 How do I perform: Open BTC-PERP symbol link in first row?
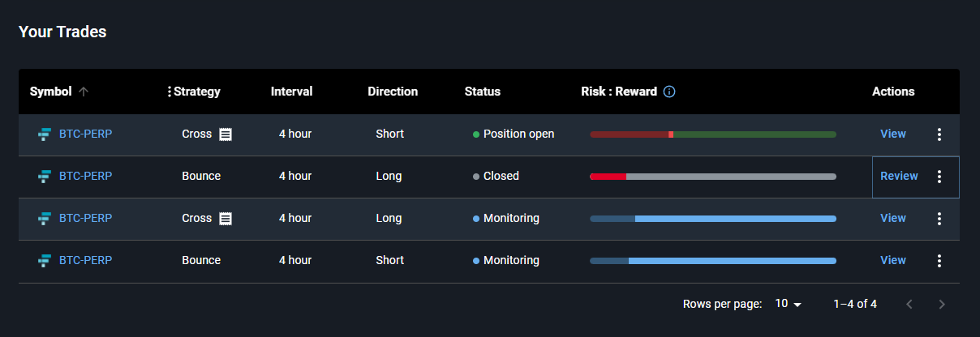(x=85, y=134)
